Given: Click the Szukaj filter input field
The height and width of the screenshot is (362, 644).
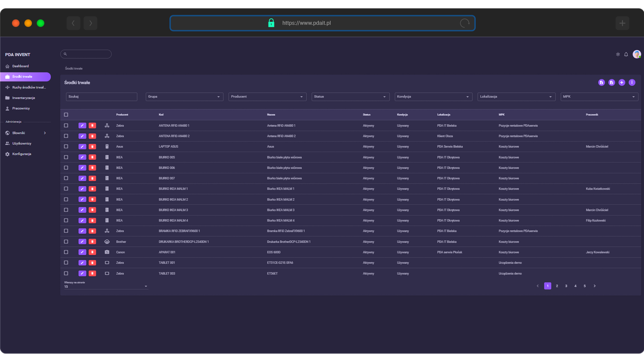Looking at the screenshot, I should (101, 97).
